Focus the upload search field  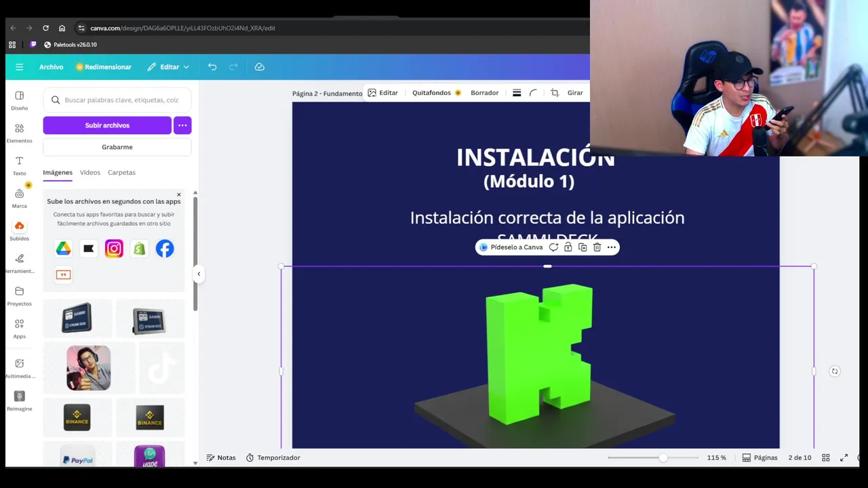click(x=117, y=100)
